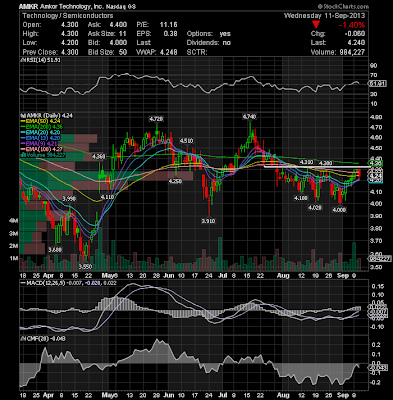Click the 4.000 price annotation
The image size is (393, 400).
(339, 210)
